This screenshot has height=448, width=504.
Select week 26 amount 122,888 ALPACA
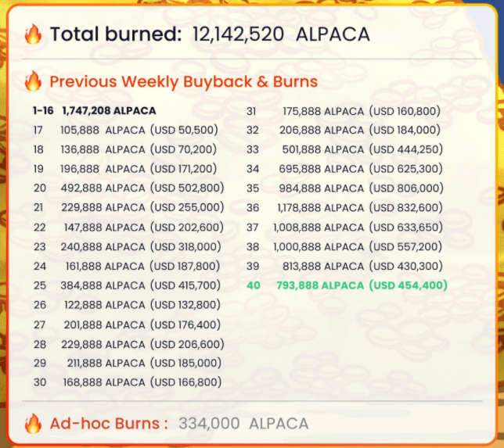(104, 305)
